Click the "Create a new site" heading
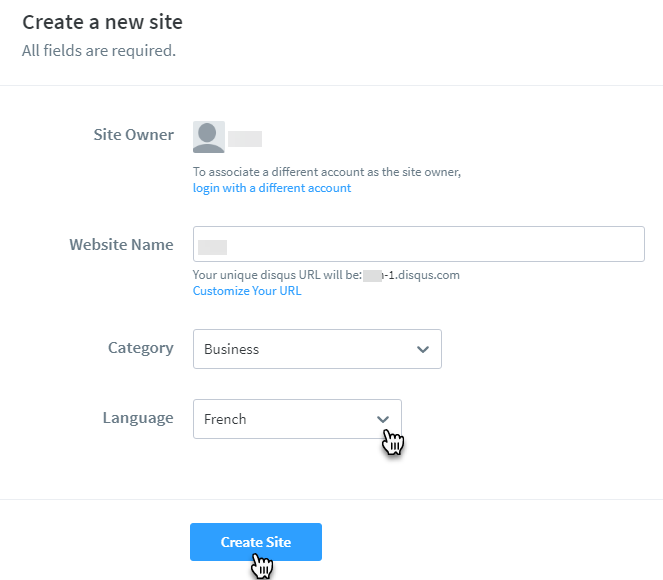Image resolution: width=663 pixels, height=580 pixels. (102, 21)
